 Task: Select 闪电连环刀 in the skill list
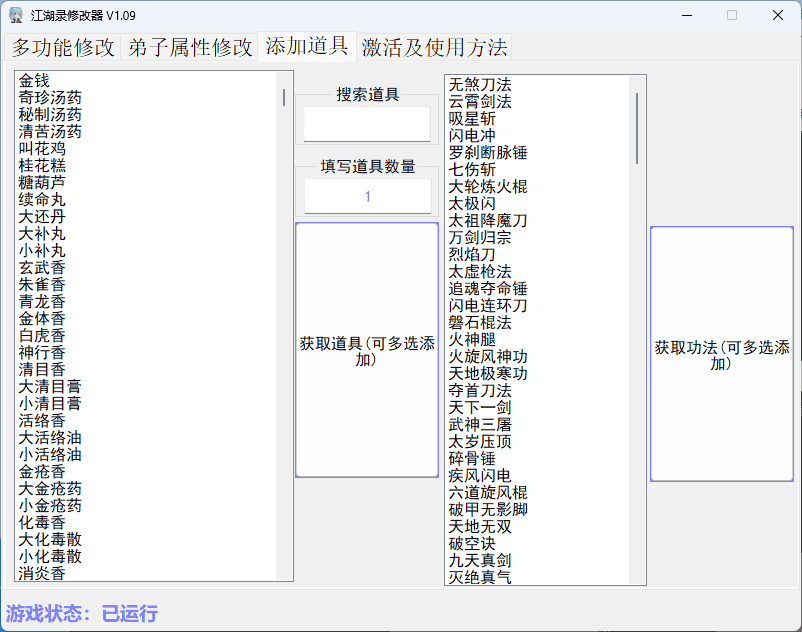point(488,305)
